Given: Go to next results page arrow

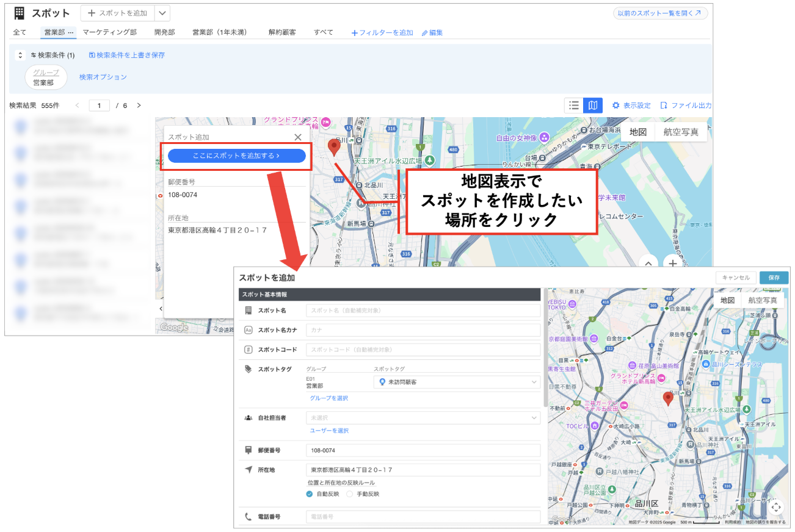Looking at the screenshot, I should (139, 106).
